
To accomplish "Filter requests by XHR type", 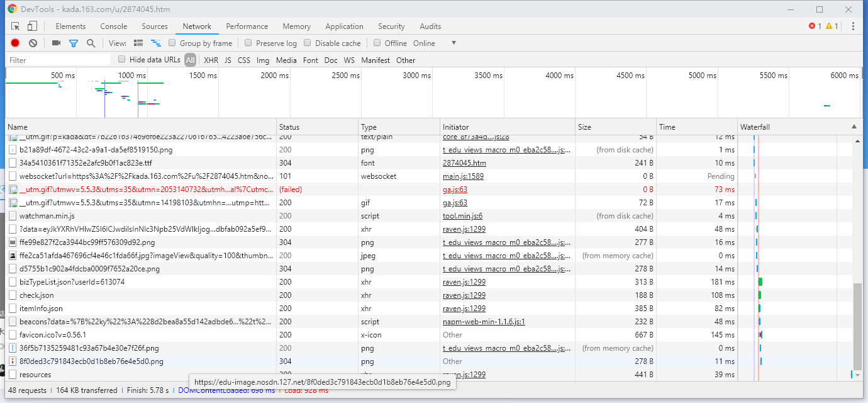I will 211,60.
